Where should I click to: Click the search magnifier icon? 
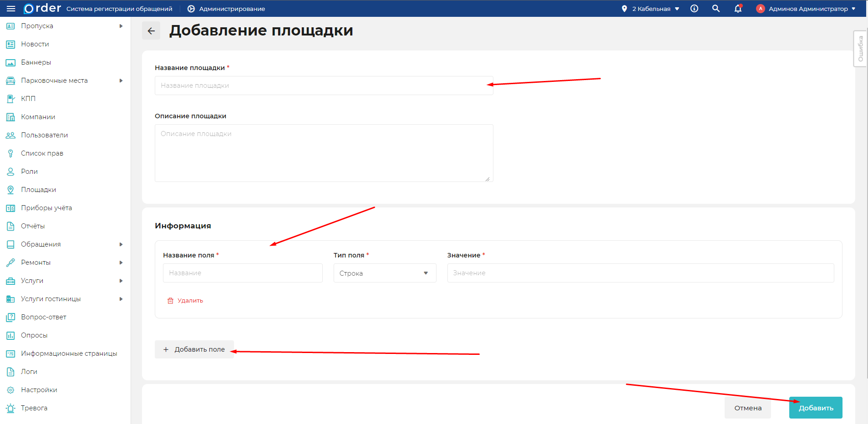coord(716,8)
